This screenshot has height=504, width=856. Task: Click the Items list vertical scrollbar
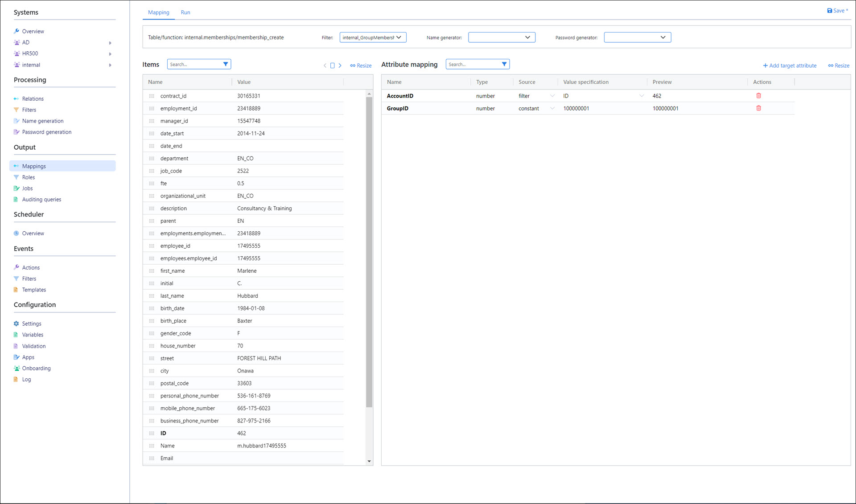(x=369, y=252)
